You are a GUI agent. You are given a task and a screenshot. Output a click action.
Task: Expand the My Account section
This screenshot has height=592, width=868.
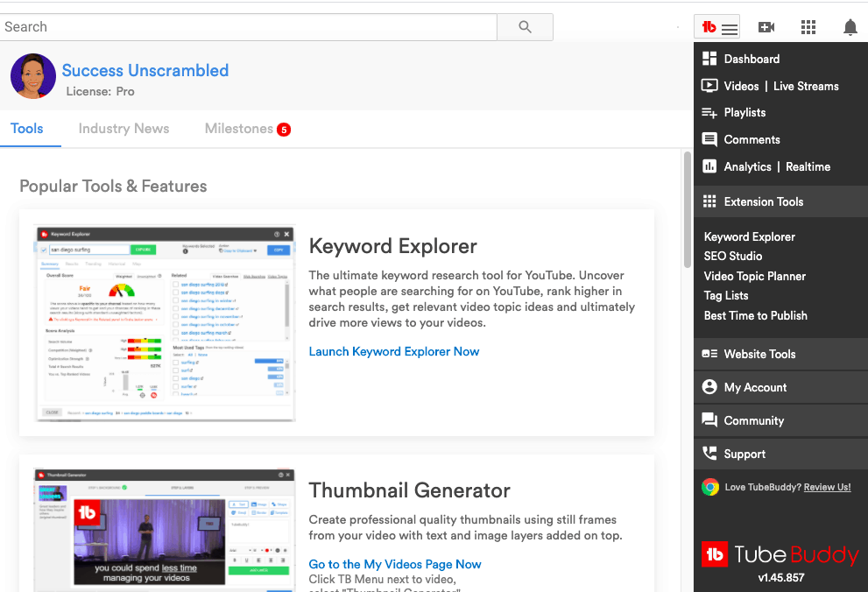point(780,387)
